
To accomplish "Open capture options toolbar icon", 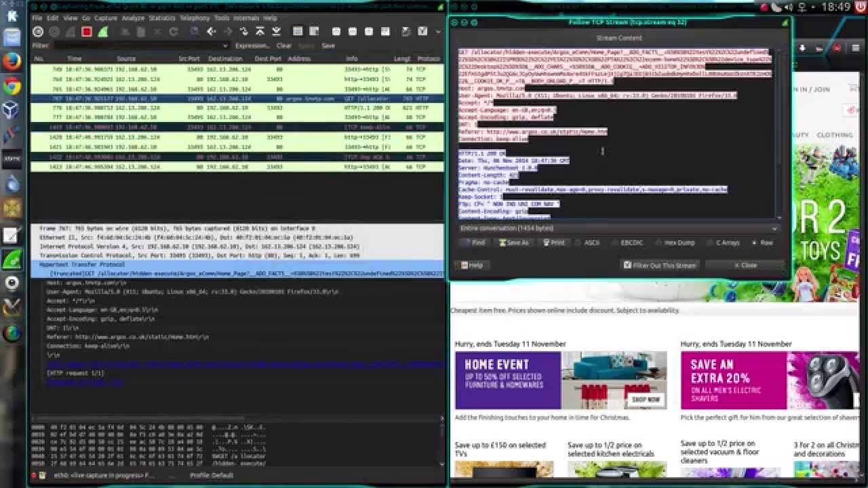I will tap(54, 32).
